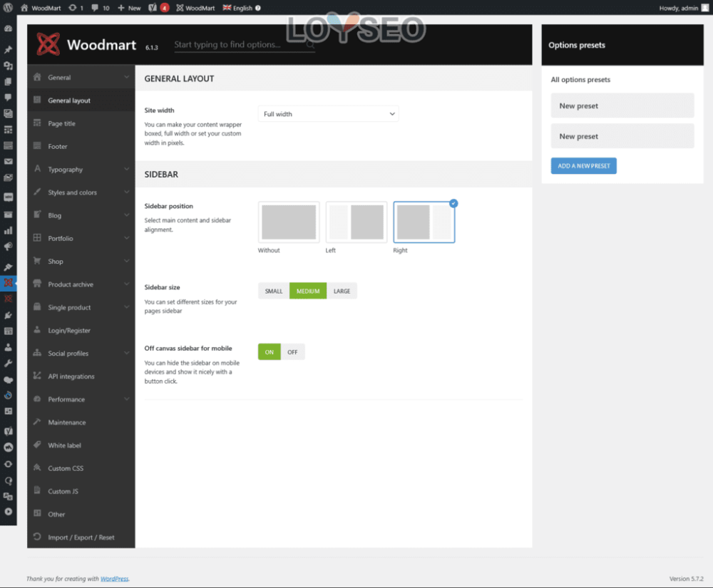
Task: Open the Site width Full width dropdown
Action: (328, 114)
